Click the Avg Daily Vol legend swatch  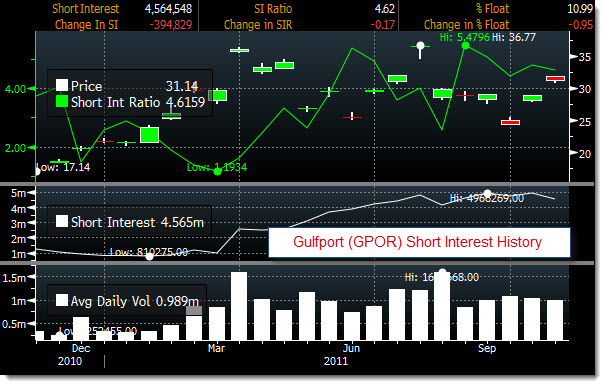coord(62,300)
